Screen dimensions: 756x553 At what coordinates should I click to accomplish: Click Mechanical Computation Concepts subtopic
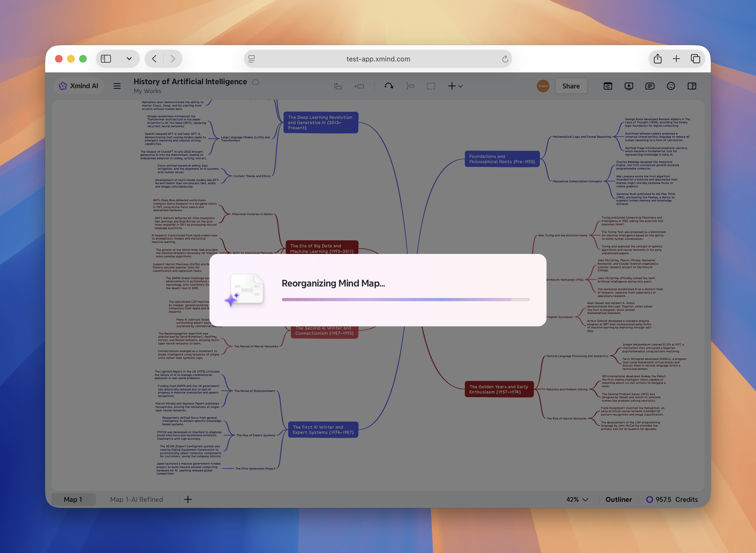point(577,181)
